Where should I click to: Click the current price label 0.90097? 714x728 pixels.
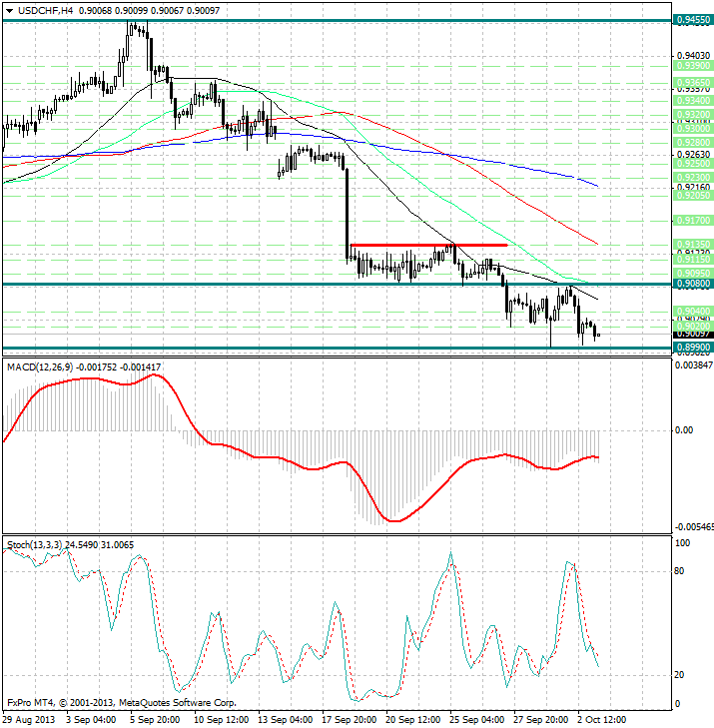[693, 334]
